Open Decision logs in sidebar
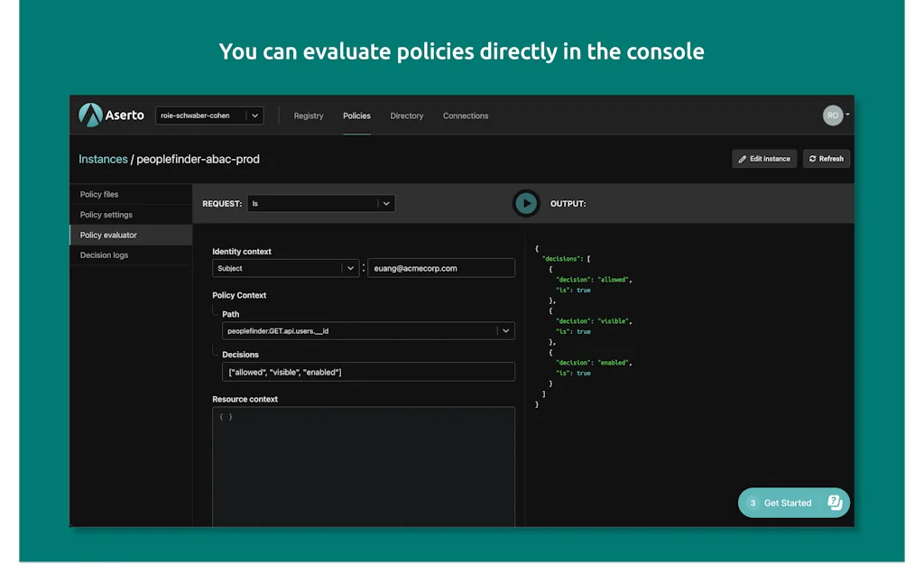Screen dimensions: 924x564 pos(104,255)
